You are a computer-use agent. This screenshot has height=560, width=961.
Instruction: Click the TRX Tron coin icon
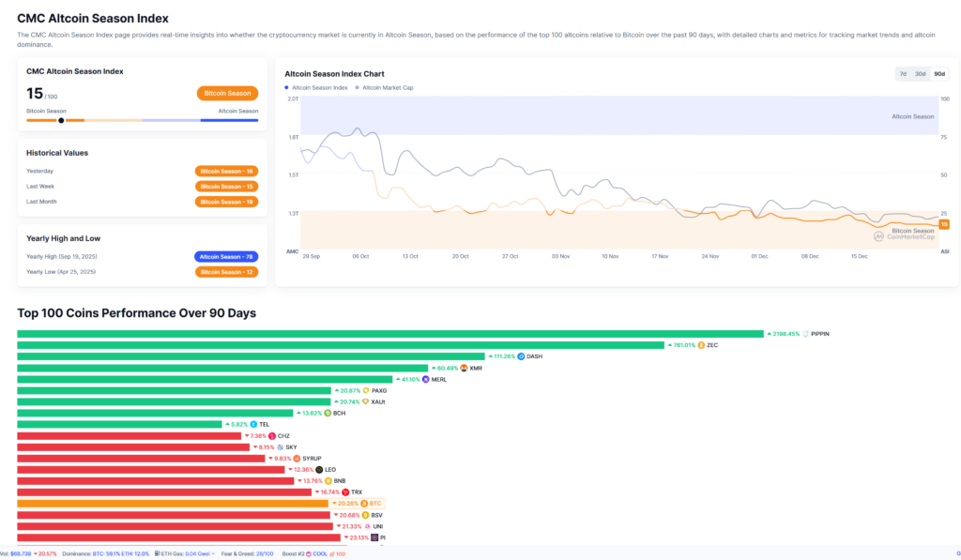[x=345, y=492]
